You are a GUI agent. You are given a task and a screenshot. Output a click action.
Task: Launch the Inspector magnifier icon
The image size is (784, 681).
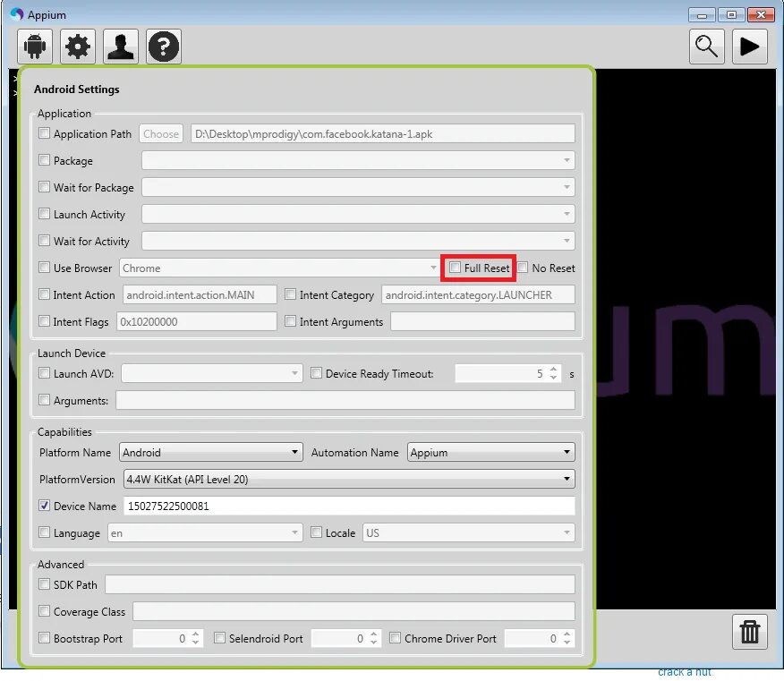coord(706,47)
